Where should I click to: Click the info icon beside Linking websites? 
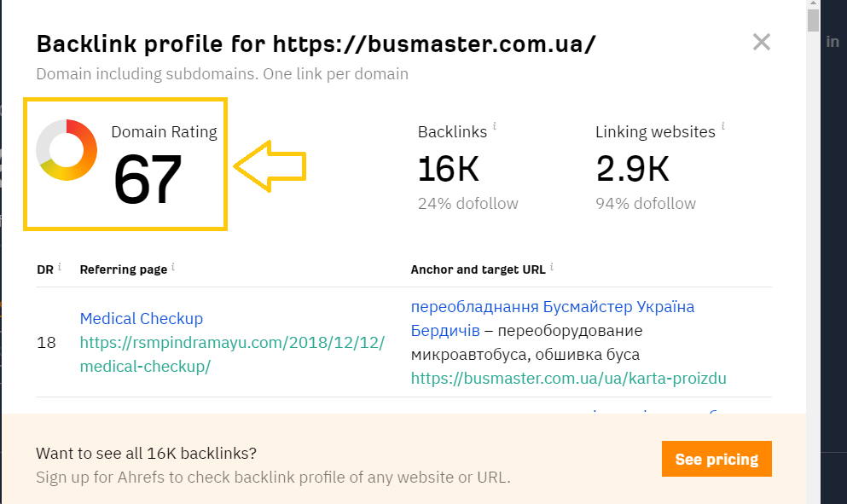point(723,127)
